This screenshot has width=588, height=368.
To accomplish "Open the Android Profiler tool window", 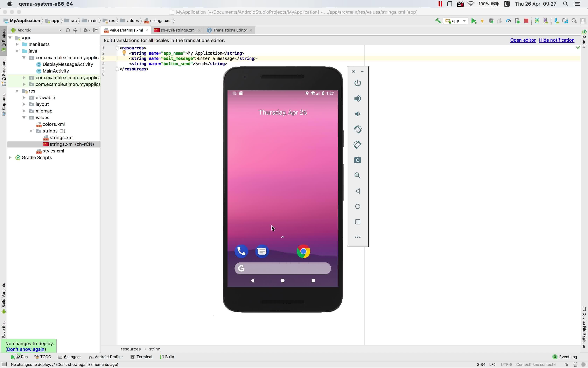I will (x=106, y=357).
